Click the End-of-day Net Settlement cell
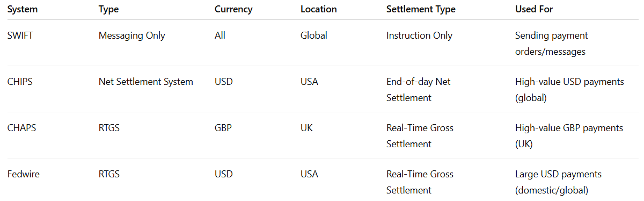644x201 pixels. coord(419,90)
